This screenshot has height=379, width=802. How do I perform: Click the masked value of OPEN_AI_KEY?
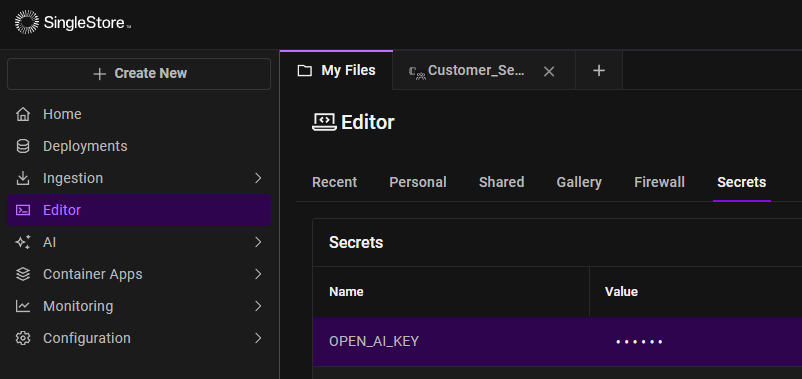(x=639, y=342)
